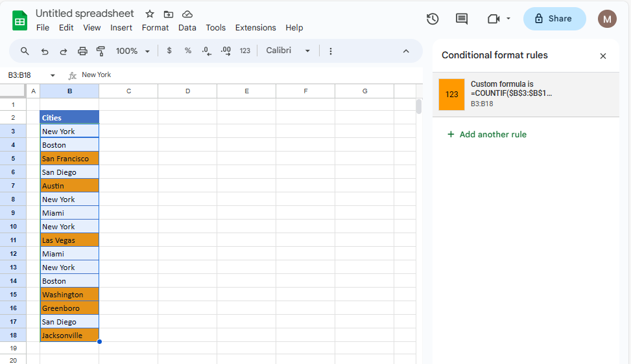Image resolution: width=631 pixels, height=364 pixels.
Task: Open the comments speech bubble icon
Action: pyautogui.click(x=462, y=19)
